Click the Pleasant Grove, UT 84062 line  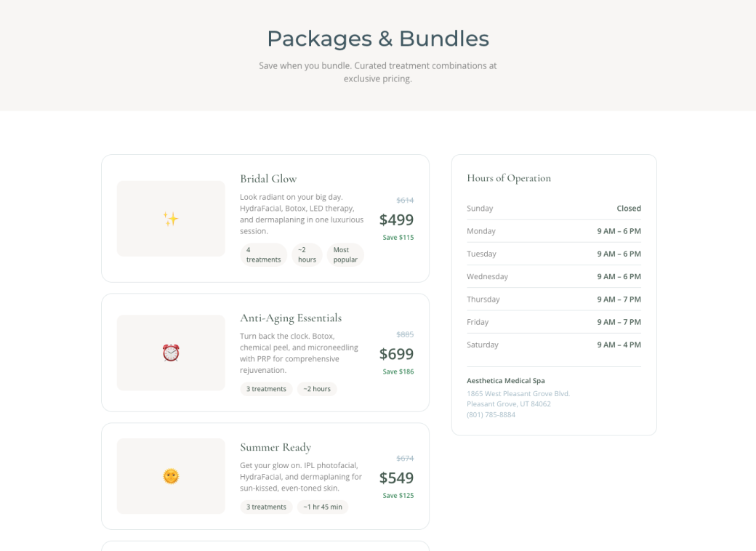(x=509, y=404)
